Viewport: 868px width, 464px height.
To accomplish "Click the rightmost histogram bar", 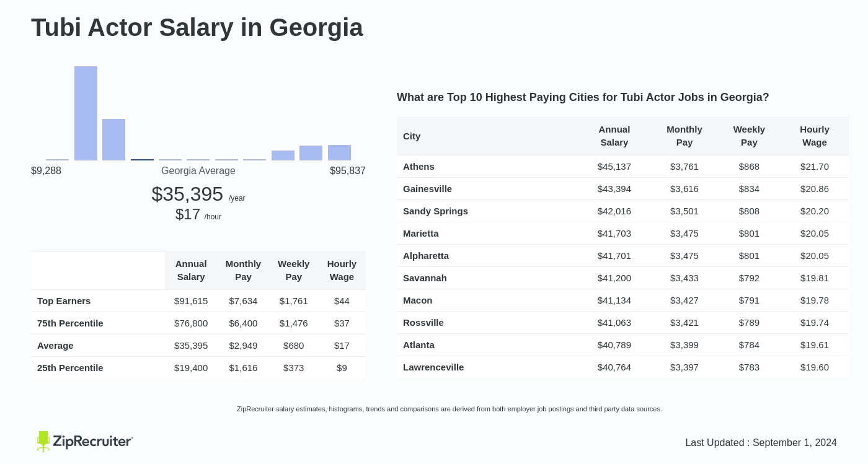I will (339, 152).
